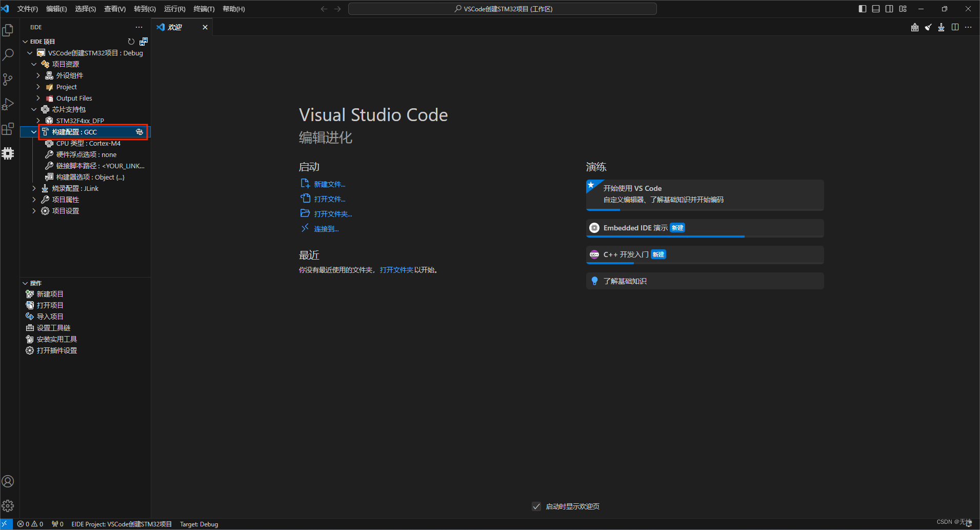Go forward with the navigation arrow
The image size is (980, 530).
(337, 9)
